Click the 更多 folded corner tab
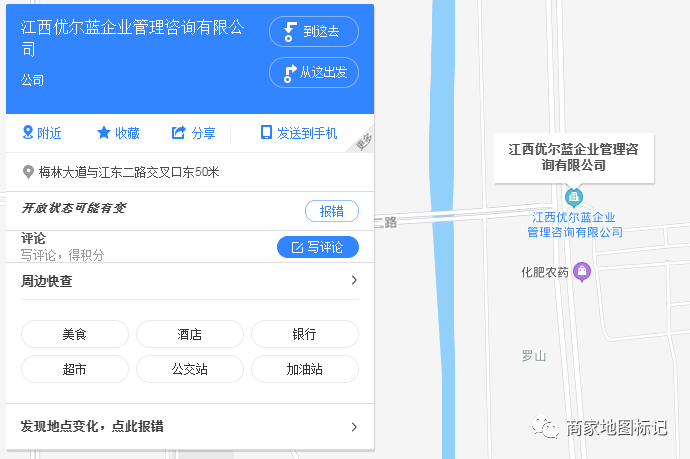Viewport: 690px width, 459px height. [x=365, y=143]
